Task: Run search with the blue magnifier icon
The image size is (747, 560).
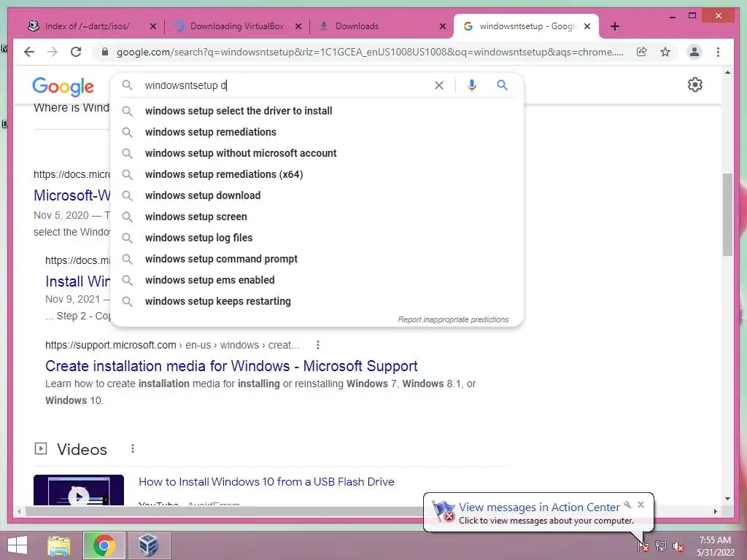Action: click(502, 85)
